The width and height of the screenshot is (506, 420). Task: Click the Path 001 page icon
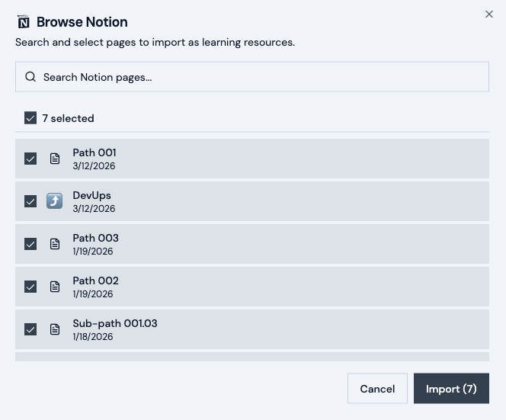(55, 159)
